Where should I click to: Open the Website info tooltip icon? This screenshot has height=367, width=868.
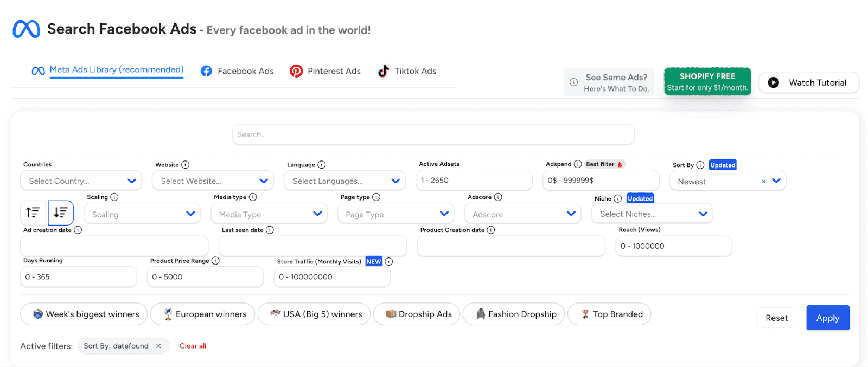[185, 165]
